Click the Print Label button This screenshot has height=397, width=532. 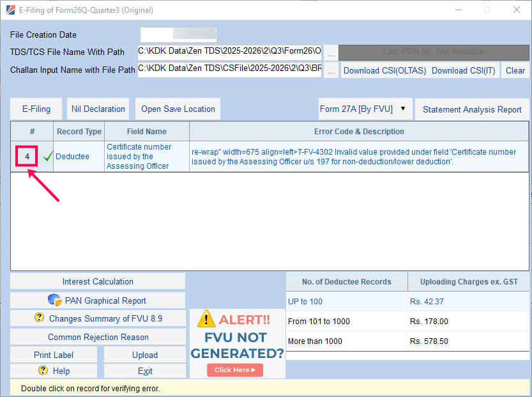coord(54,355)
